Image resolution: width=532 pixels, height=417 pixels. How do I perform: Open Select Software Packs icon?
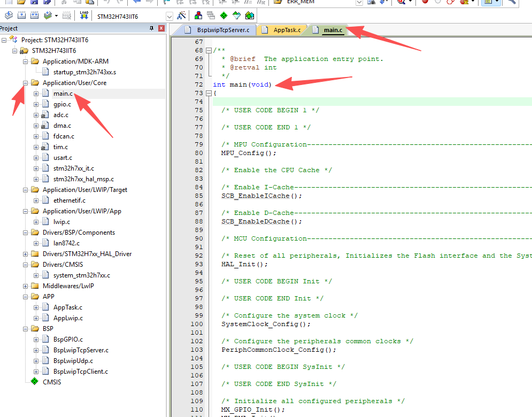(236, 16)
